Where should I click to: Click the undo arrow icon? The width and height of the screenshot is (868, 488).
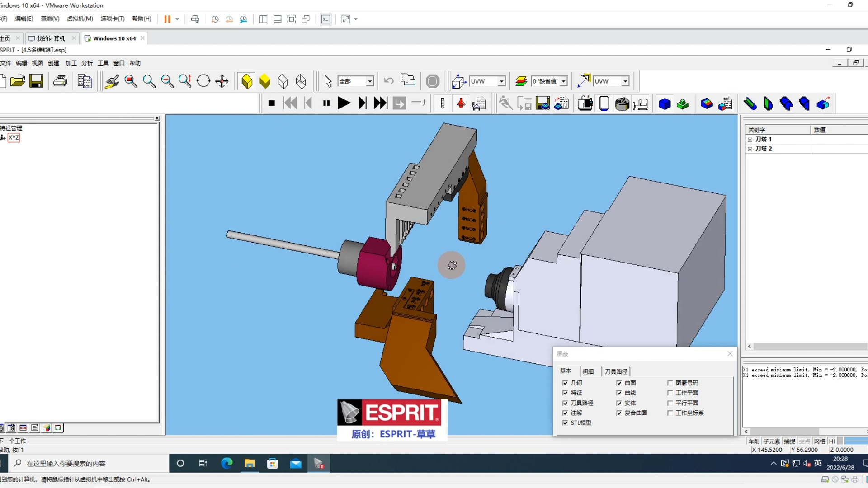pos(389,81)
